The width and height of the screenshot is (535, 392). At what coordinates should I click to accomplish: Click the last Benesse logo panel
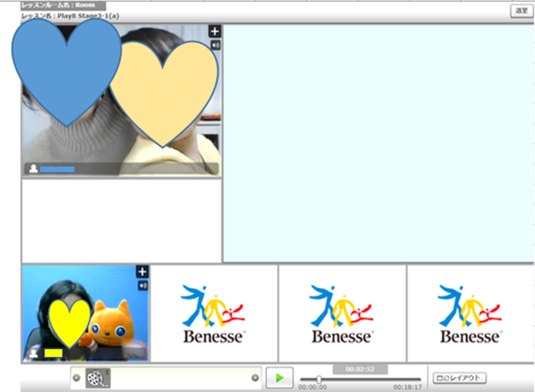pyautogui.click(x=471, y=314)
